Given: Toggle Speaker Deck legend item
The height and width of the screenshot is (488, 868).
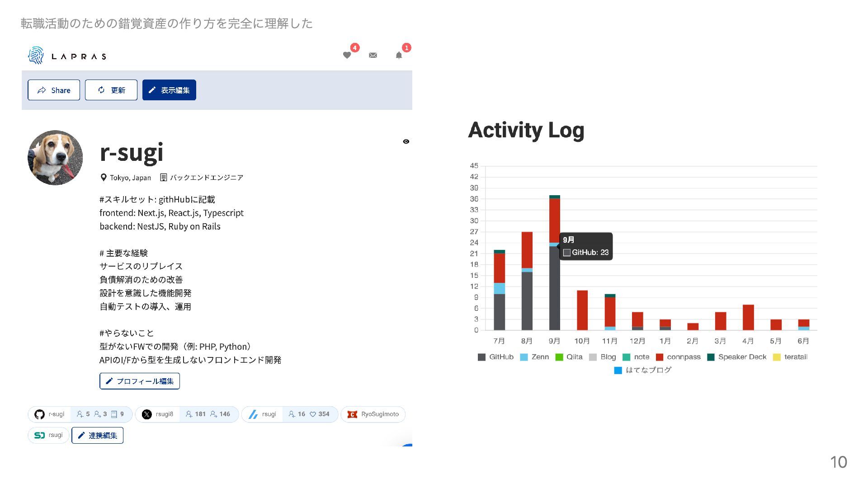Looking at the screenshot, I should (x=737, y=357).
